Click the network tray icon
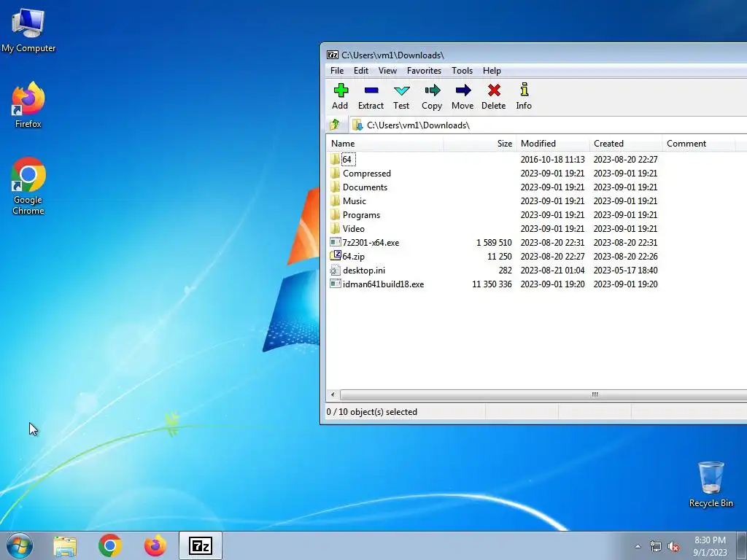Image resolution: width=747 pixels, height=560 pixels. click(656, 546)
